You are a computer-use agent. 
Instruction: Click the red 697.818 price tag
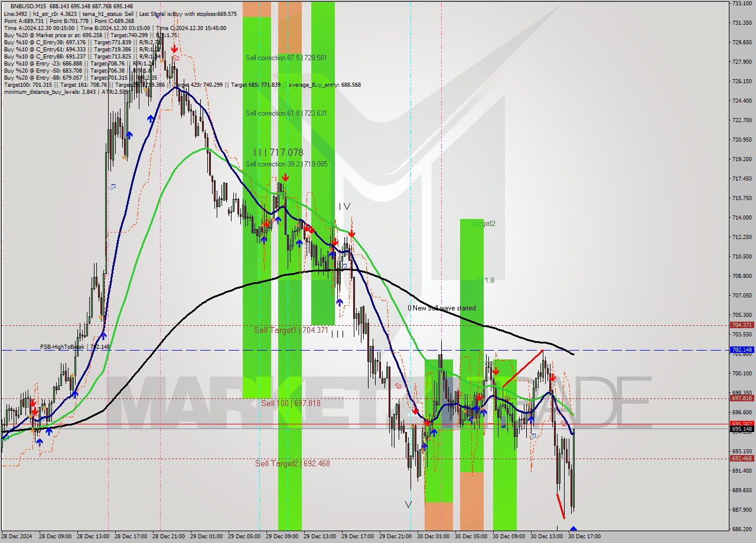coord(742,398)
